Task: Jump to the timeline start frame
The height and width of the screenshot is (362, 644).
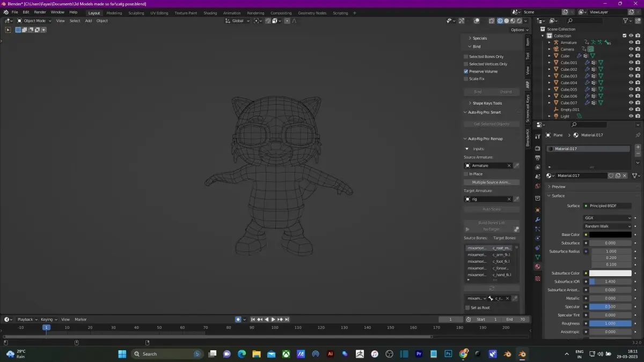Action: (x=253, y=319)
